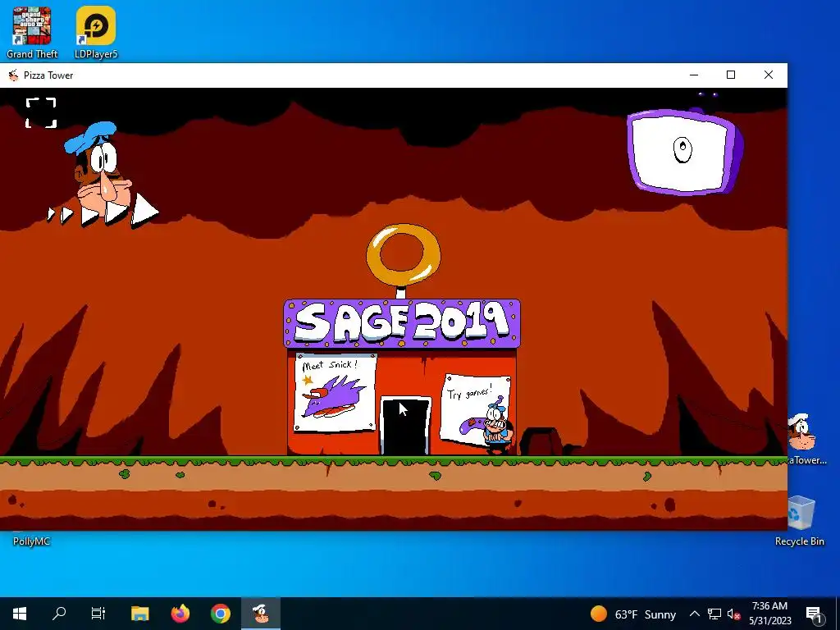Open the LDPlayer5 desktop shortcut
Image resolution: width=840 pixels, height=630 pixels.
pyautogui.click(x=96, y=32)
